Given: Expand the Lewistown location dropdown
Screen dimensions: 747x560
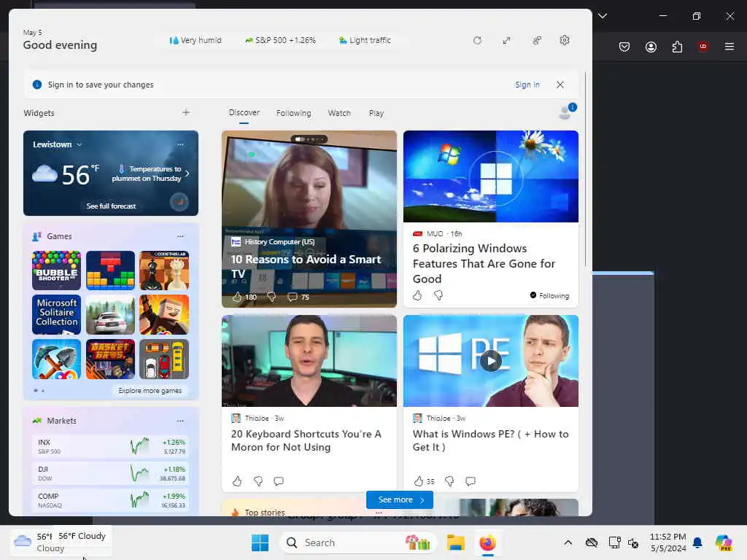Looking at the screenshot, I should [79, 144].
